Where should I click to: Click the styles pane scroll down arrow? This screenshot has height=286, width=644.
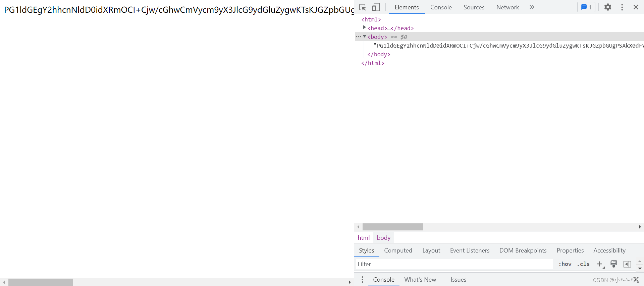pyautogui.click(x=640, y=268)
